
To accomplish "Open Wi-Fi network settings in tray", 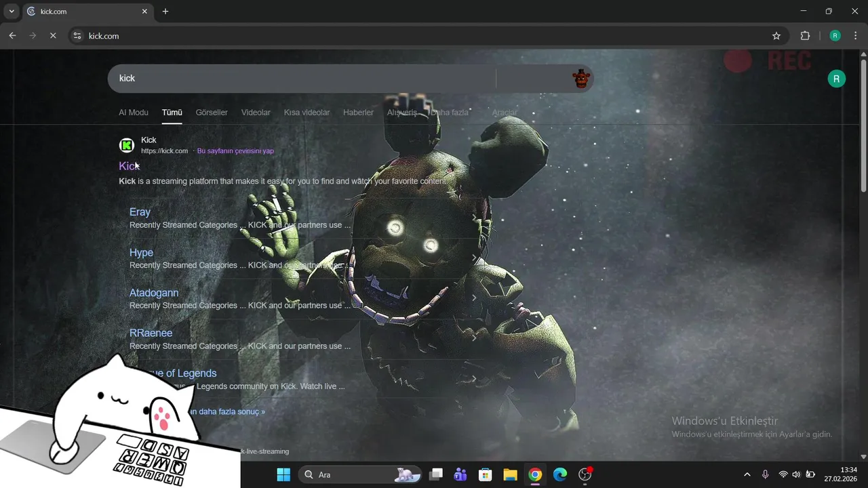I will (783, 474).
